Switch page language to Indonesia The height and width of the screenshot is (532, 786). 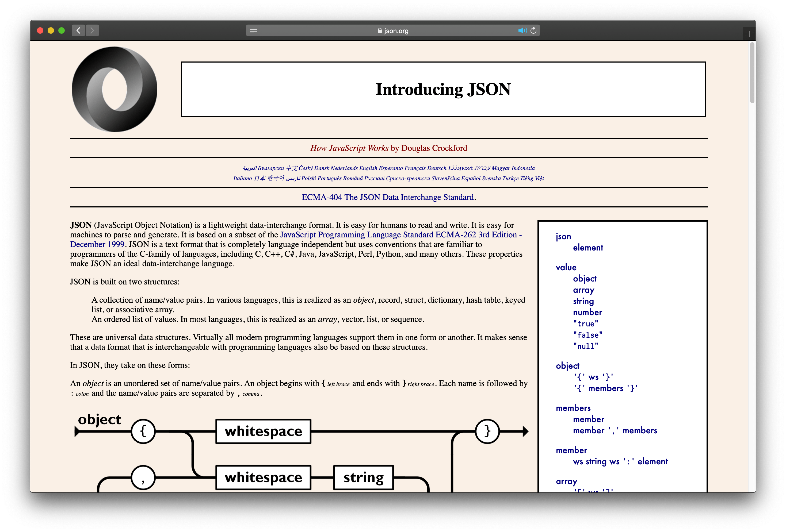pos(523,168)
